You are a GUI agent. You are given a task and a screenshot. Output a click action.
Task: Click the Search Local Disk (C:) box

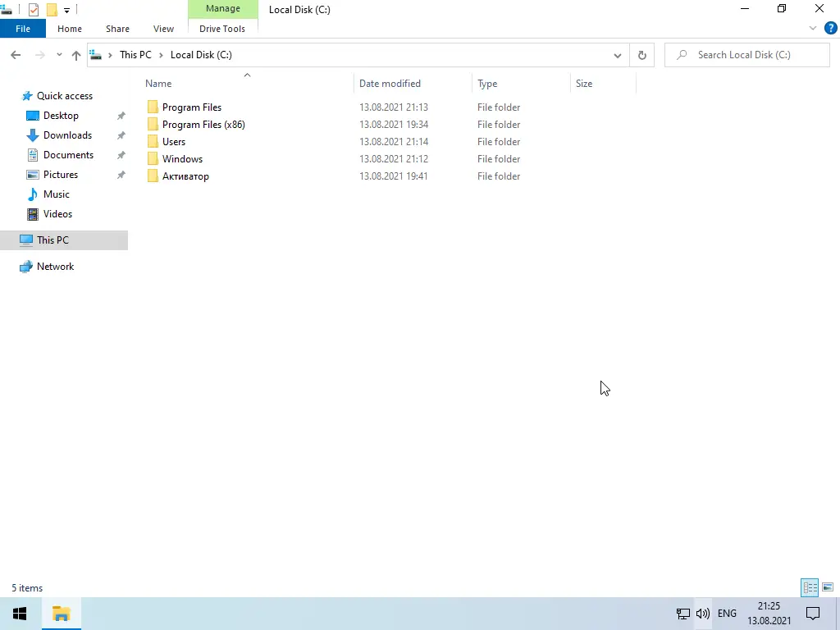coord(746,55)
